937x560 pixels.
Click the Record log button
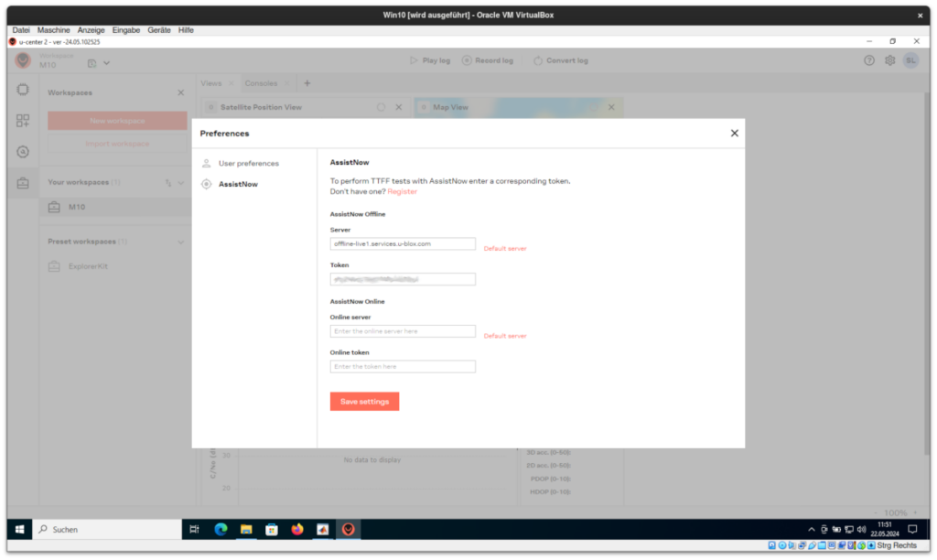tap(488, 60)
